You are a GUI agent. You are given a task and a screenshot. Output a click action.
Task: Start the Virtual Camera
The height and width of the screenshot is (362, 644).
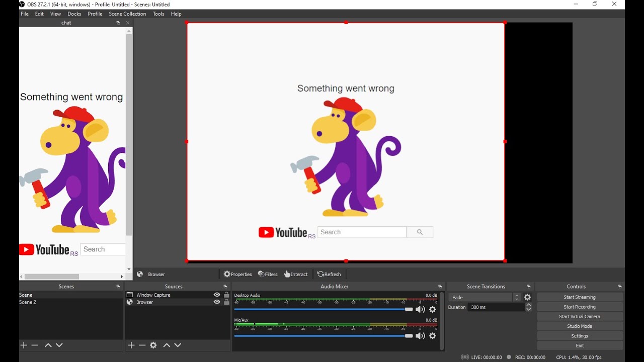580,317
